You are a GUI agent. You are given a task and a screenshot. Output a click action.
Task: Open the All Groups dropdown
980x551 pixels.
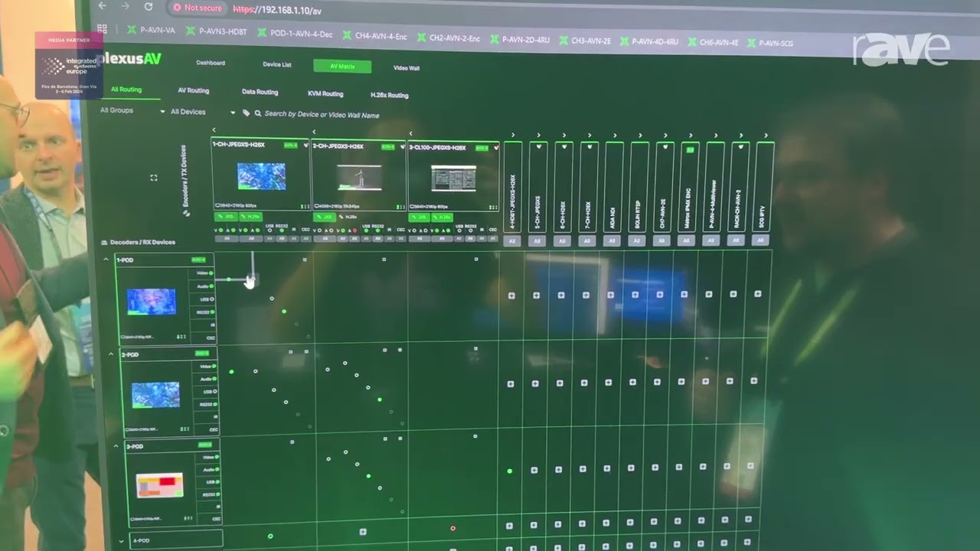[x=132, y=111]
